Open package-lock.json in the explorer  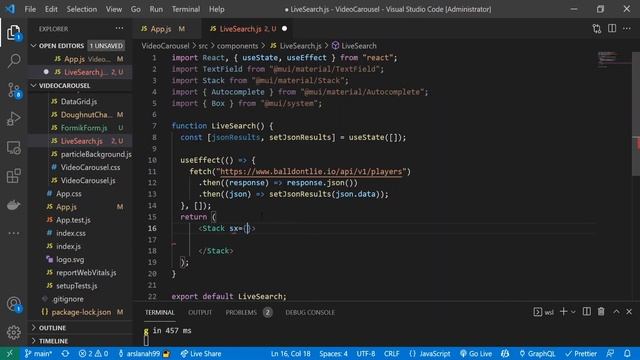[x=80, y=312]
